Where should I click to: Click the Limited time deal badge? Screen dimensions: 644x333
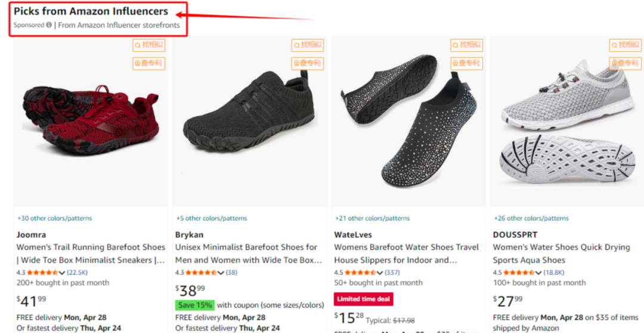[363, 299]
